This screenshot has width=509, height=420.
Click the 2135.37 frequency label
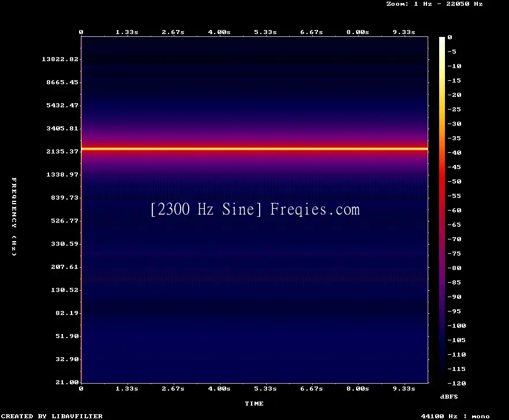[x=62, y=151]
